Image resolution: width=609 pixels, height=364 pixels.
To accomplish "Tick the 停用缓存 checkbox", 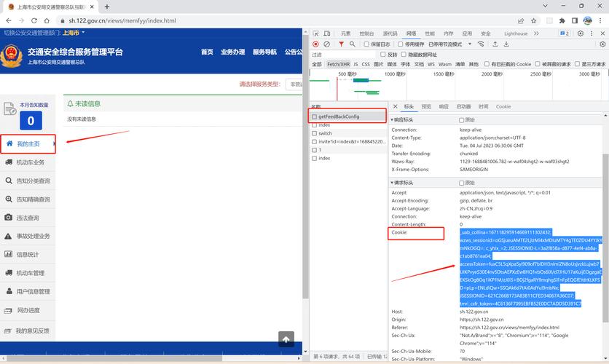I will coord(400,44).
